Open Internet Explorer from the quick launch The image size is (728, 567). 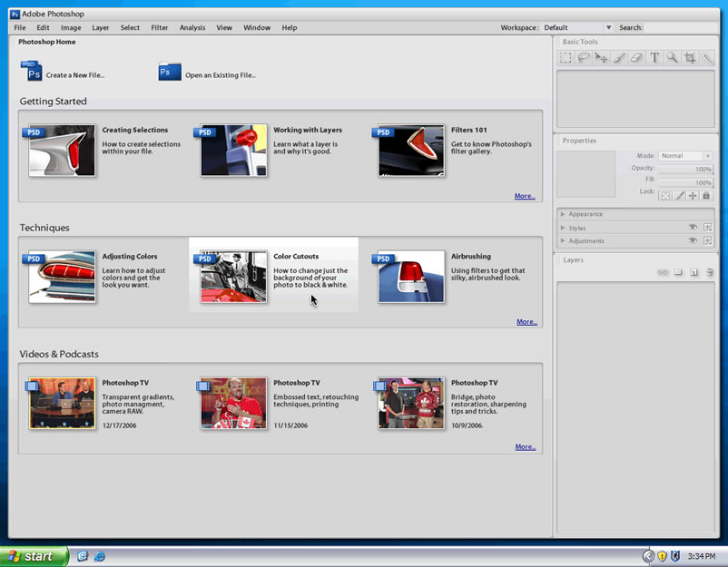click(99, 556)
